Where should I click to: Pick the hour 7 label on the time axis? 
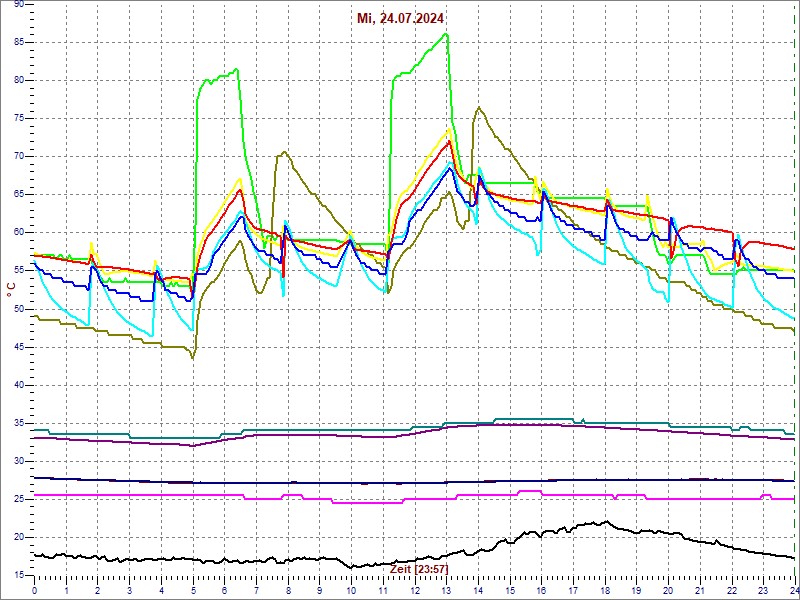[x=257, y=589]
